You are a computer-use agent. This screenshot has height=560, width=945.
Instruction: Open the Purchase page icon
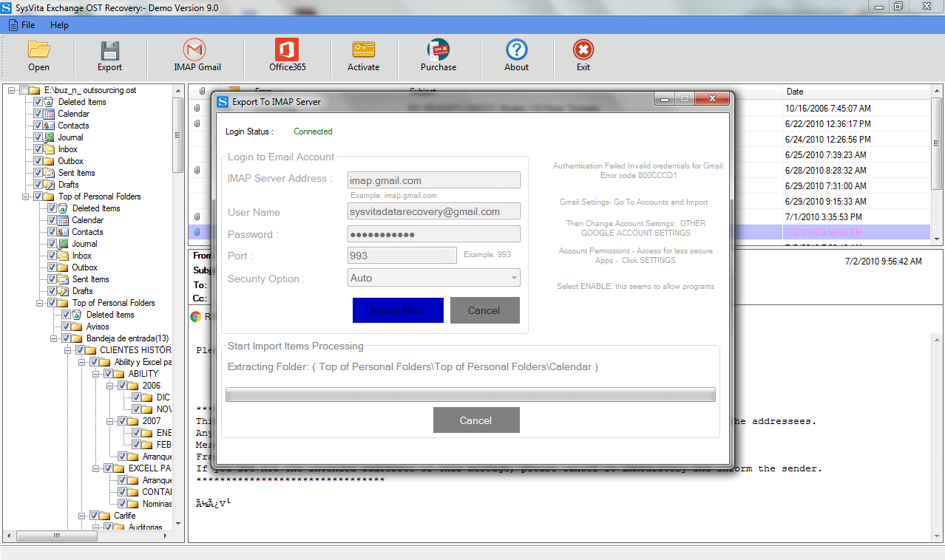tap(438, 55)
